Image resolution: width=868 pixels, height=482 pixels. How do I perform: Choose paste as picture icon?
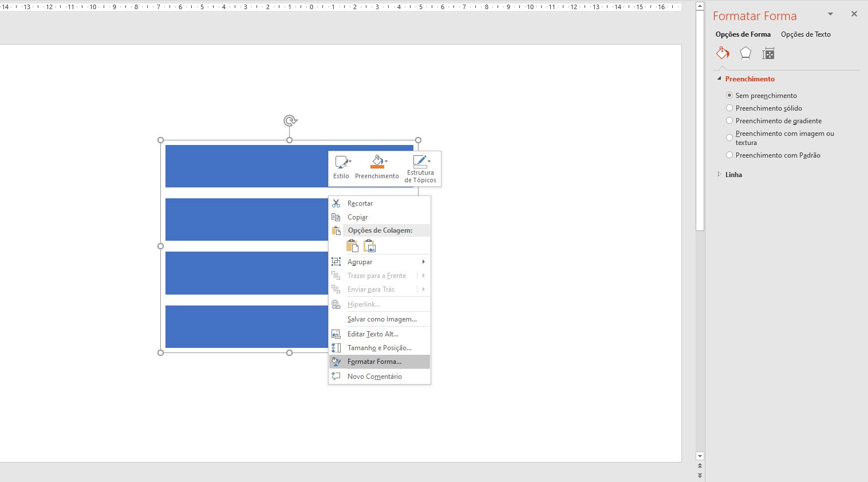click(x=370, y=246)
